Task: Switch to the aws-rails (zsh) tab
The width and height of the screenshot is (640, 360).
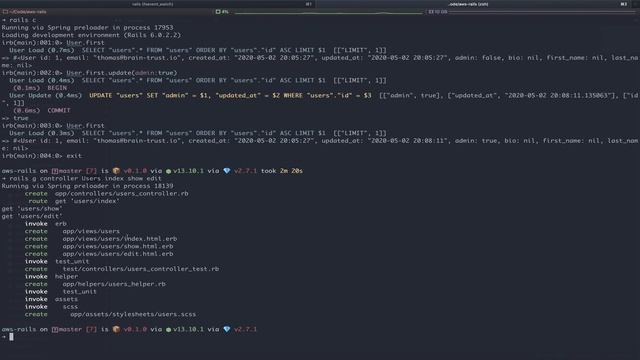Action: 468,4
